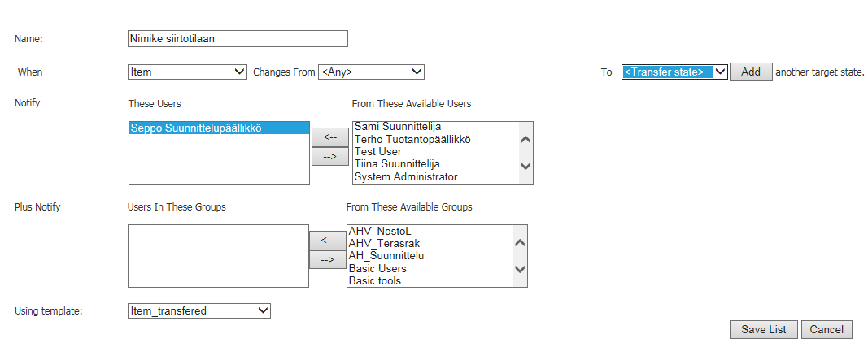Click right arrow button to remove group
This screenshot has width=868, height=356.
327,259
